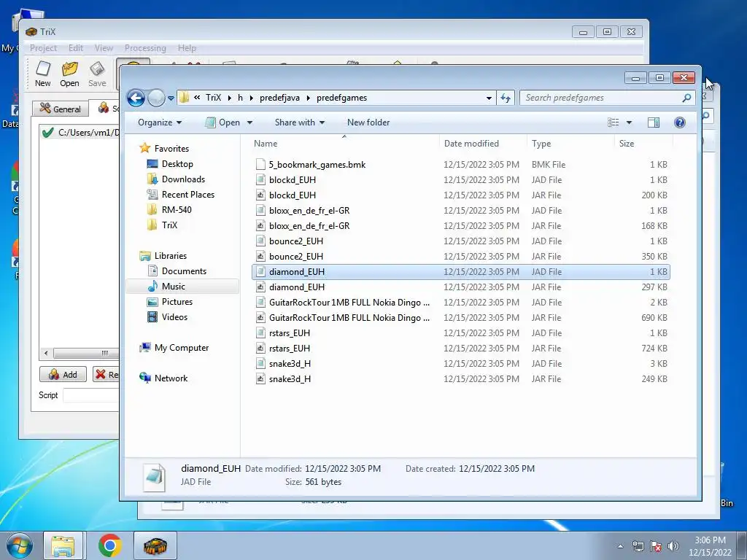747x560 pixels.
Task: Toggle the preview pane icon
Action: (x=654, y=122)
